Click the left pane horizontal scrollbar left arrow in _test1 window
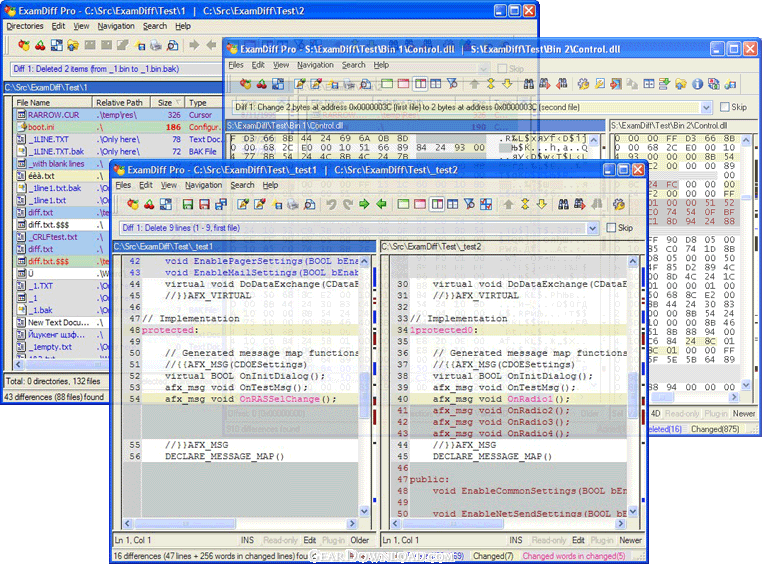The width and height of the screenshot is (762, 564). [x=127, y=524]
